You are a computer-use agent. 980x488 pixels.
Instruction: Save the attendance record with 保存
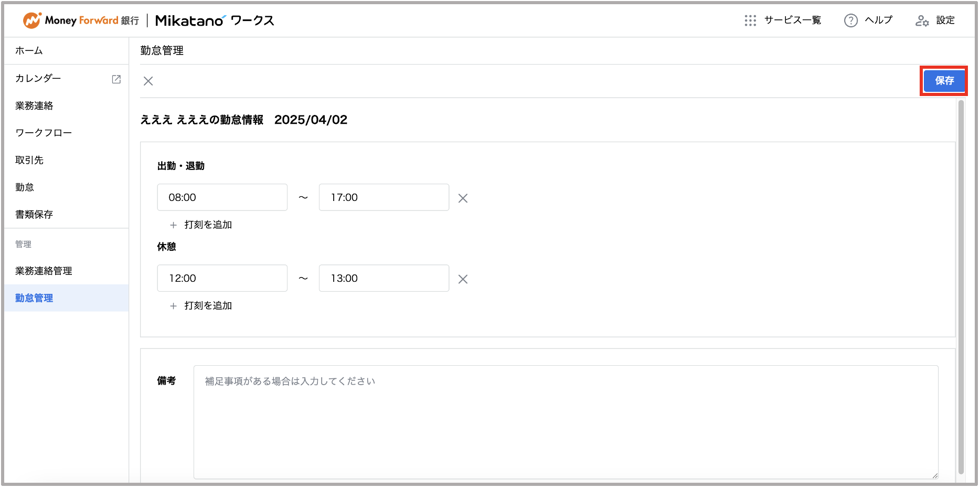[944, 81]
